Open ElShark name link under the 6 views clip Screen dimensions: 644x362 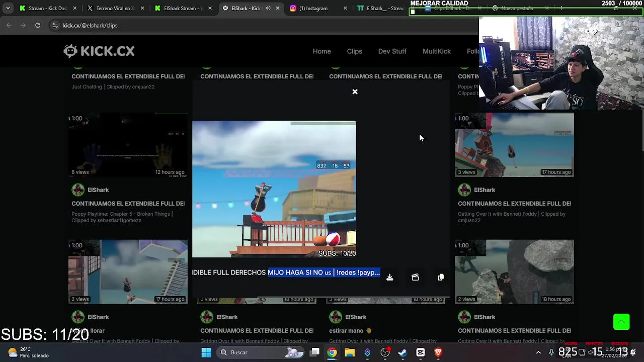coord(98,190)
